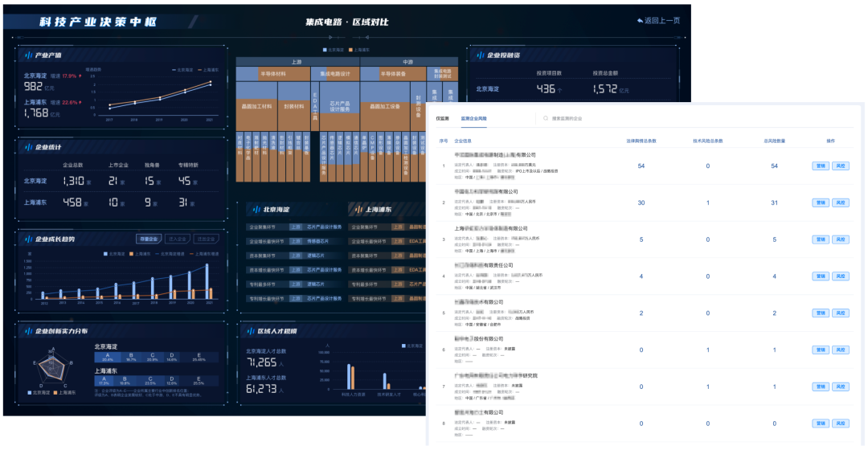The width and height of the screenshot is (868, 450).
Task: Click the 返回上一页 back arrow icon
Action: (639, 20)
